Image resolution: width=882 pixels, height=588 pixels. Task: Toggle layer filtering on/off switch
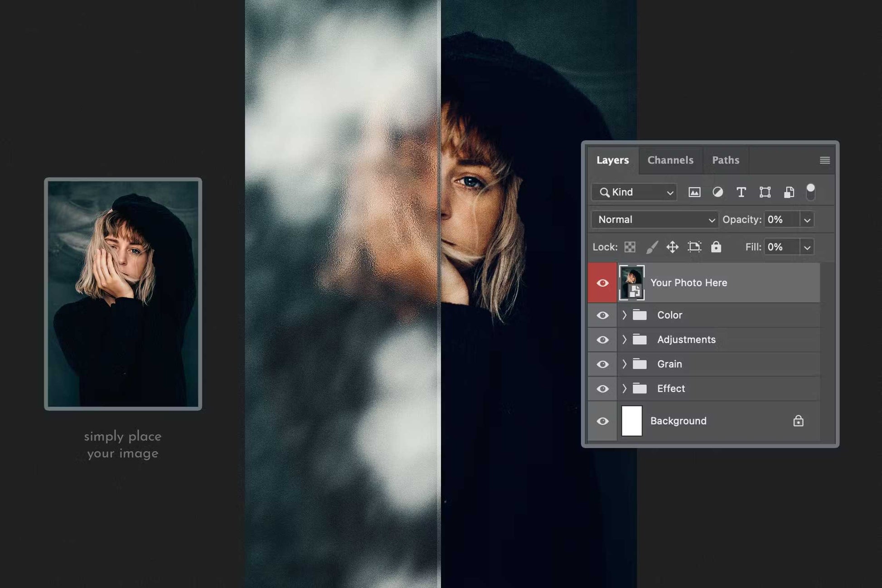tap(810, 192)
